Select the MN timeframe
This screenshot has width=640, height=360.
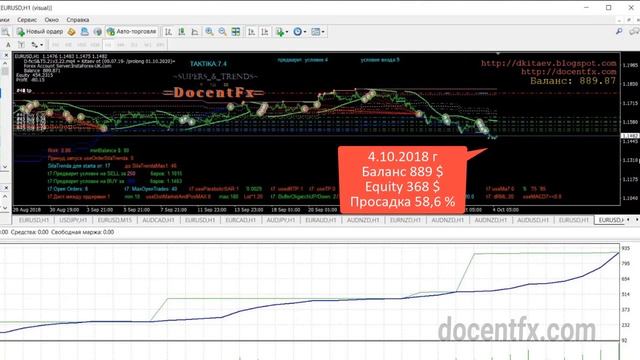pyautogui.click(x=160, y=44)
